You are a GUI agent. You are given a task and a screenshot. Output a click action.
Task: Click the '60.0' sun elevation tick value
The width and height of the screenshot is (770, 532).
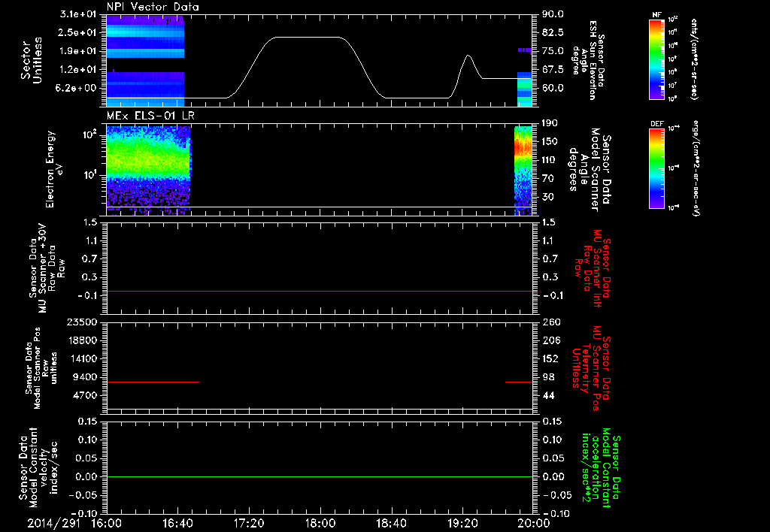[553, 89]
